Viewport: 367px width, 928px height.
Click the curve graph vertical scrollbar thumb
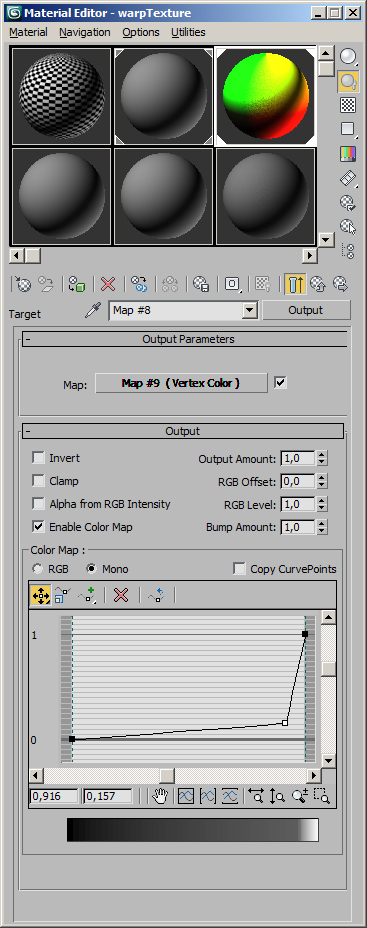329,669
